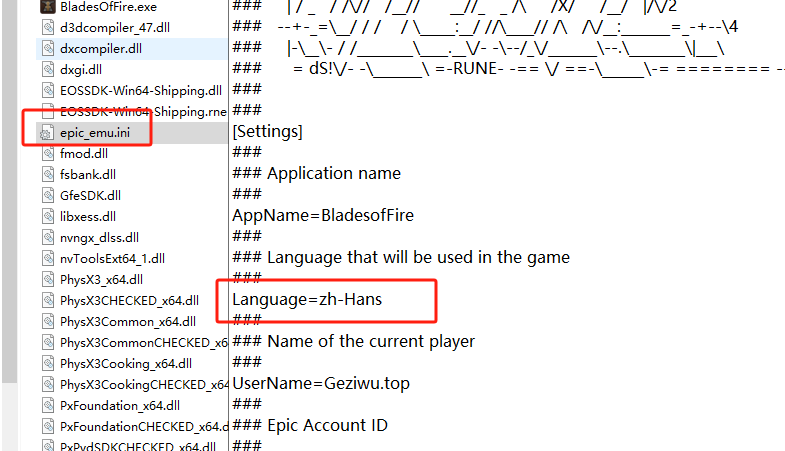Click the dxcompiler.dll file icon
This screenshot has width=785, height=451.
coord(48,49)
